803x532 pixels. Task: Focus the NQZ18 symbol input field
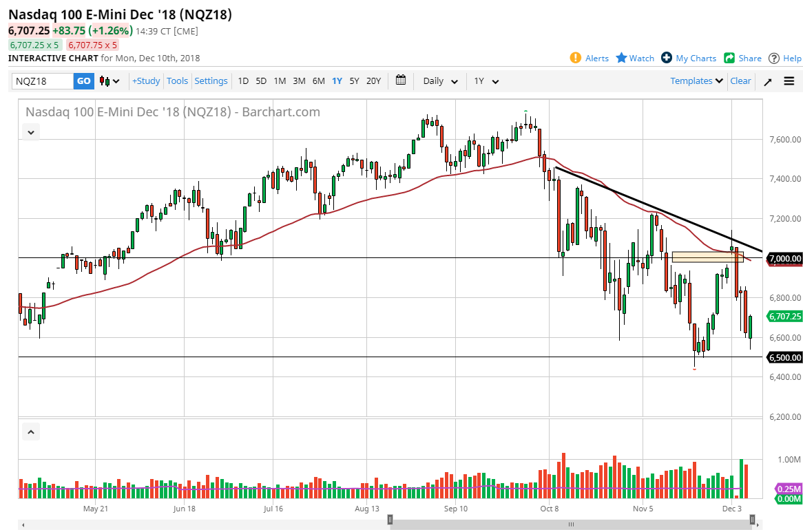click(43, 81)
